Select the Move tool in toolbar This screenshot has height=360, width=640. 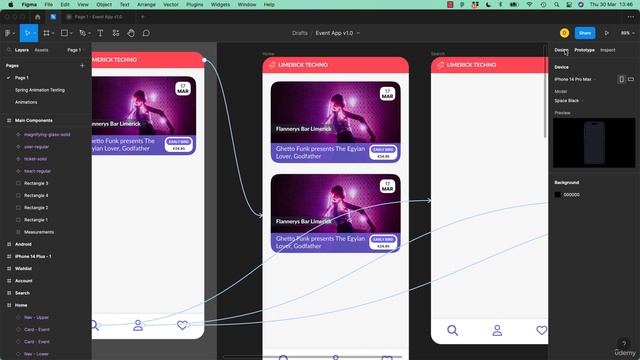pos(27,33)
